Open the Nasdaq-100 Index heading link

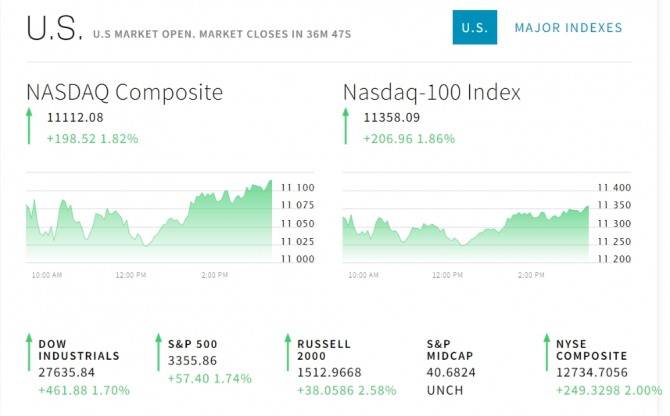[x=431, y=93]
